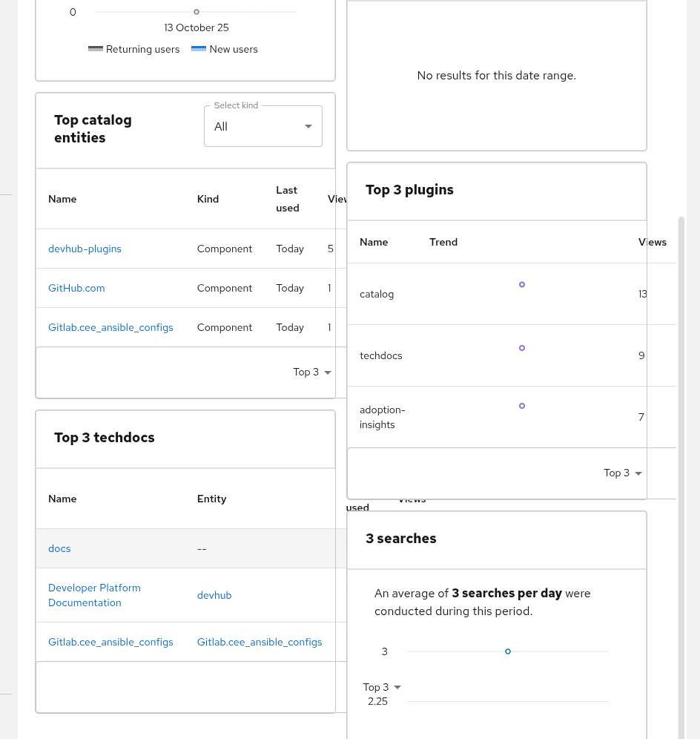Click the adoption-insights trend data point
700x739 pixels.
522,406
